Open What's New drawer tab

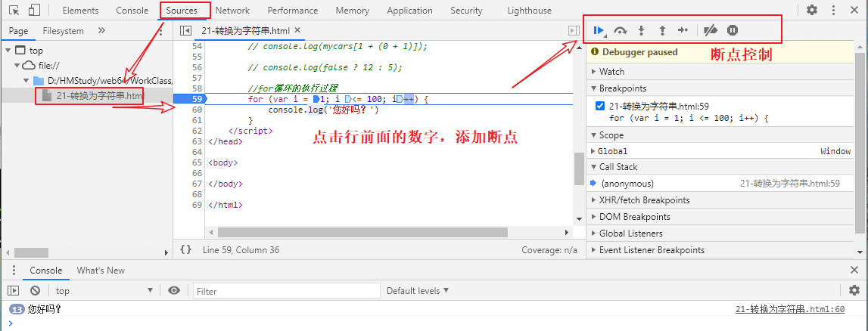click(x=101, y=271)
